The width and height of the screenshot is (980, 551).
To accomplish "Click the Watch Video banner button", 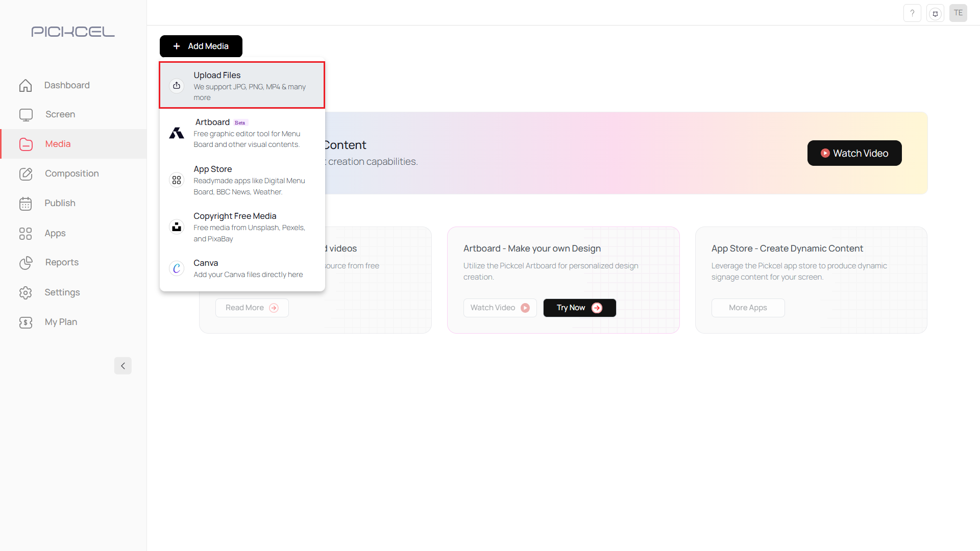I will pyautogui.click(x=854, y=153).
